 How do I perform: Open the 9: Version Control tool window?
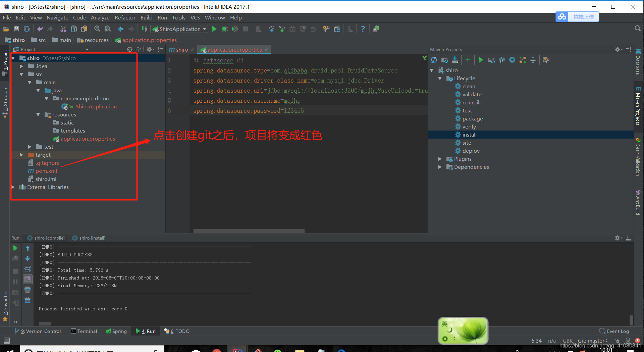38,331
